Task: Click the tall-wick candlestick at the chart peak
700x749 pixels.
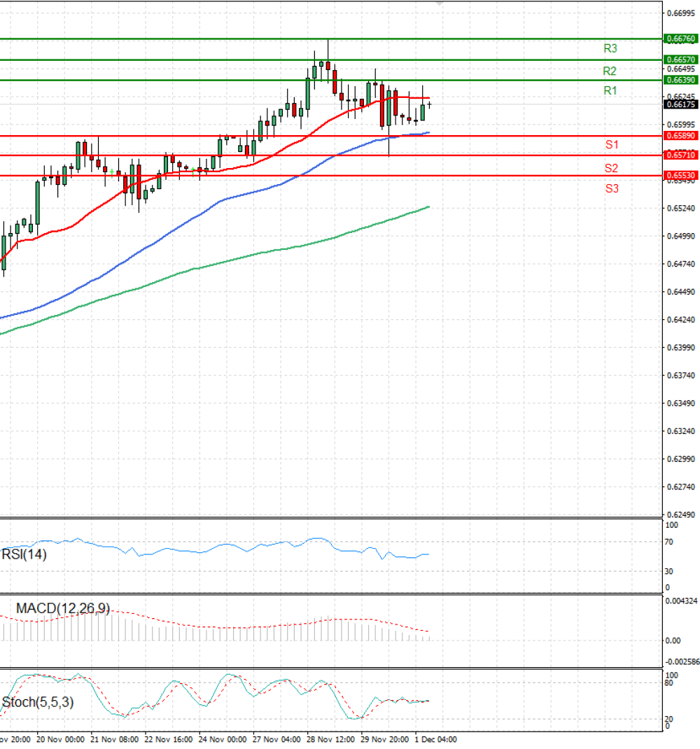Action: coord(328,64)
